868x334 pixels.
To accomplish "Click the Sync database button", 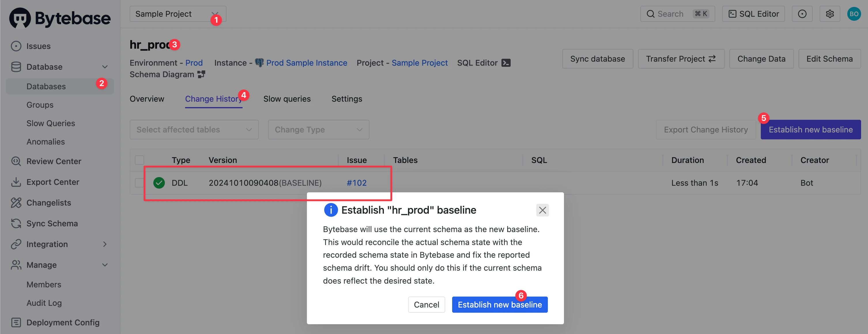I will click(x=597, y=59).
